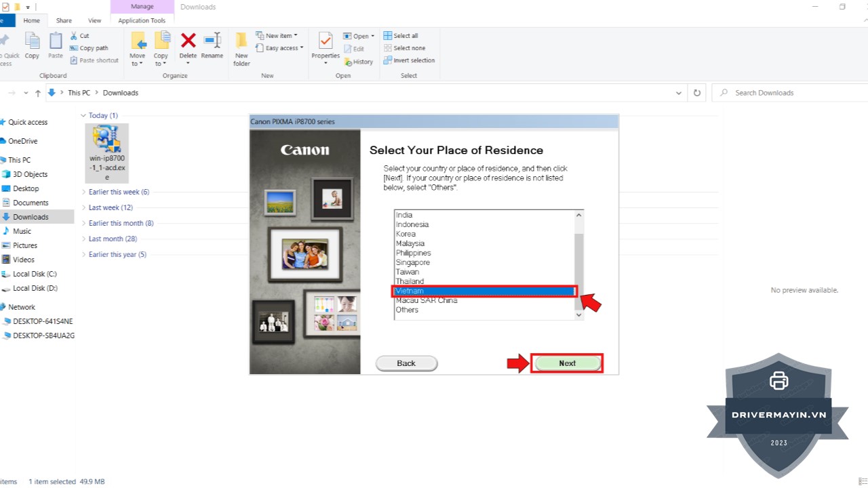
Task: Switch to the View ribbon tab
Action: point(95,21)
